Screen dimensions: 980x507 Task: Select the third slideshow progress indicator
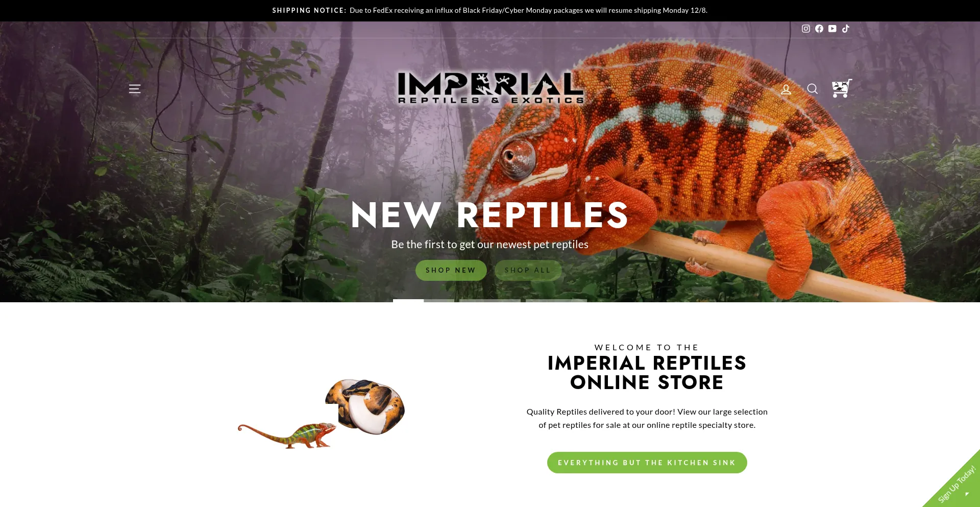(556, 300)
